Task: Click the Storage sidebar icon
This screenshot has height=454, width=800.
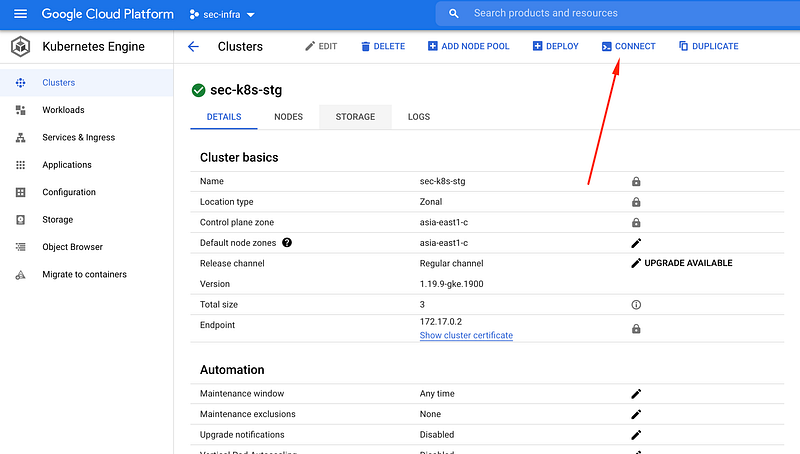Action: pyautogui.click(x=20, y=220)
